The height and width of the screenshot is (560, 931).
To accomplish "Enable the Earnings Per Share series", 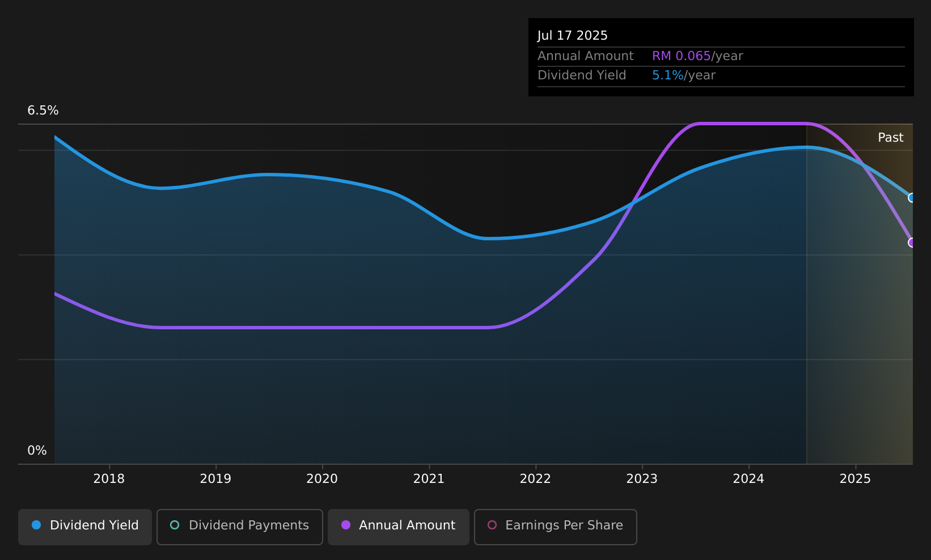I will (555, 527).
